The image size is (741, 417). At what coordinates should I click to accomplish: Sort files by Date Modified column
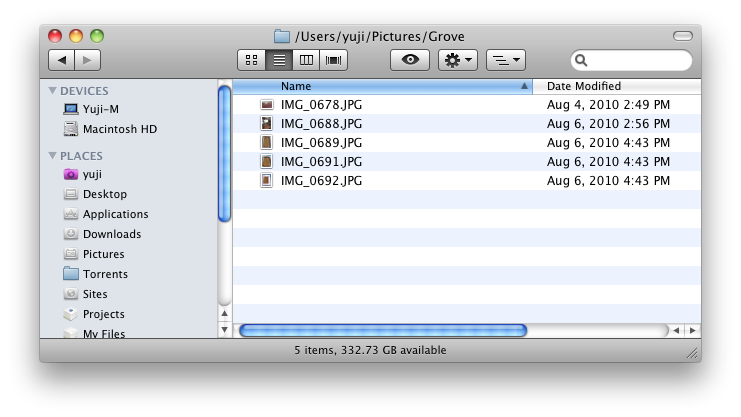tap(615, 86)
